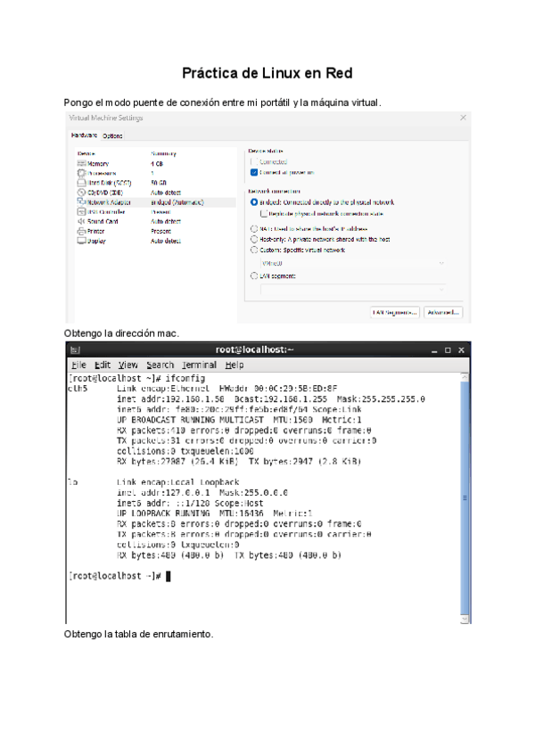
Task: Close the root@localhost terminal window
Action: pyautogui.click(x=461, y=350)
